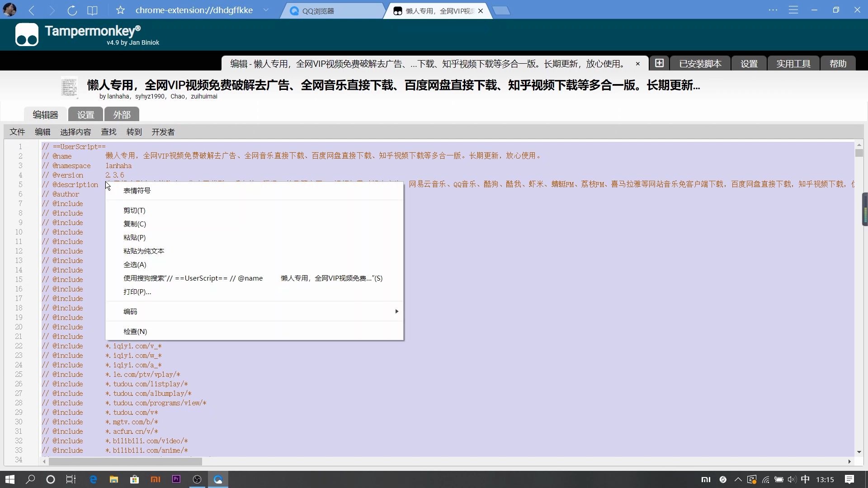This screenshot has height=488, width=868.
Task: Open QQ Browser taskbar icon
Action: pos(218,479)
